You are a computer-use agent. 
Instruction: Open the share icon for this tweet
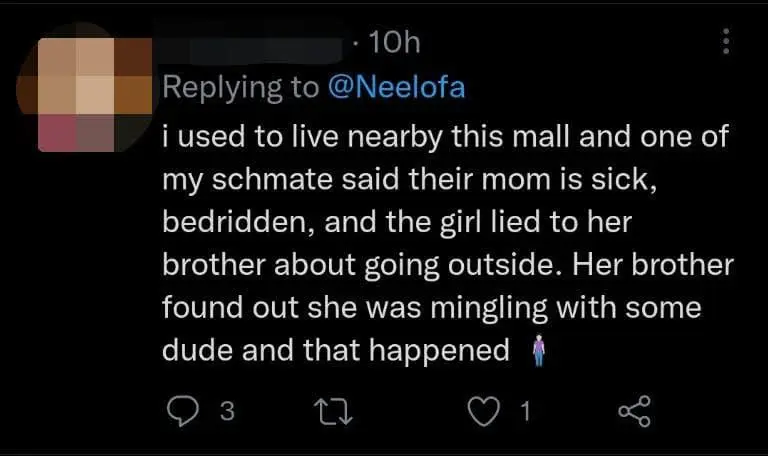(x=634, y=410)
